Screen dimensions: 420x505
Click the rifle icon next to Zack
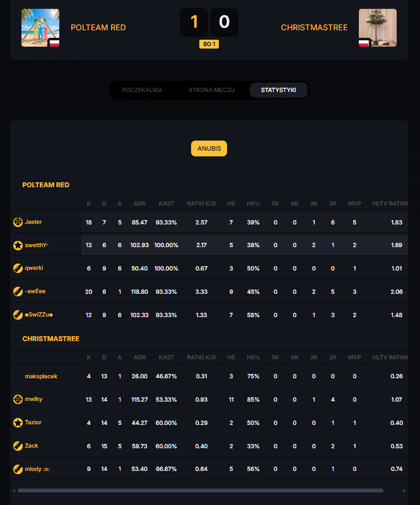(x=18, y=446)
